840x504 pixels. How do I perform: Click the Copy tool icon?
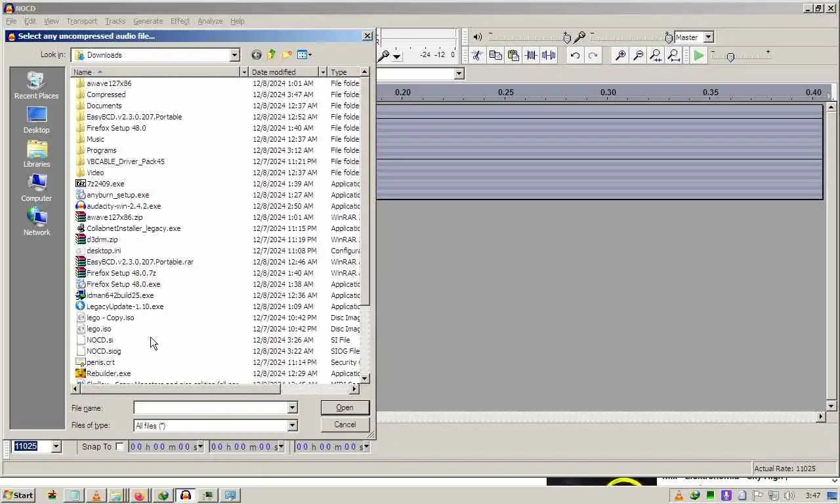pos(495,56)
